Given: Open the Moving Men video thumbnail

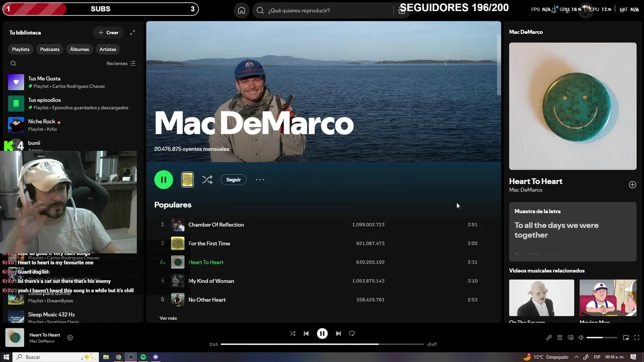Looking at the screenshot, I should [x=608, y=298].
